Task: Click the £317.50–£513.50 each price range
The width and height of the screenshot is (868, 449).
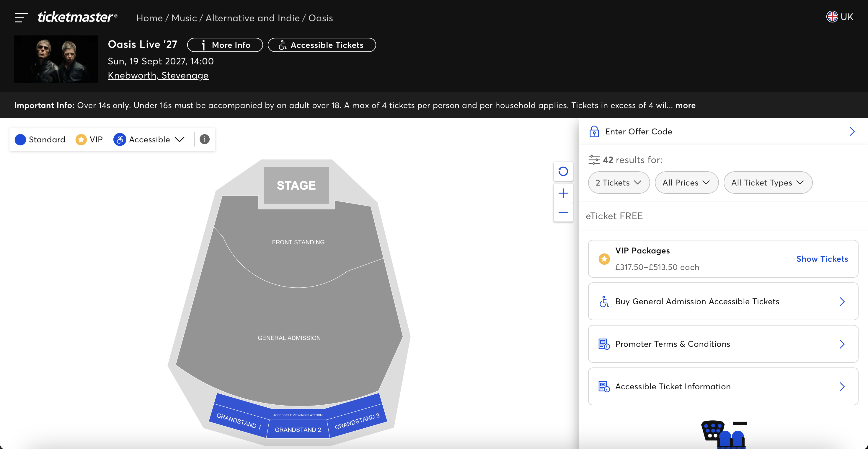Action: coord(657,267)
